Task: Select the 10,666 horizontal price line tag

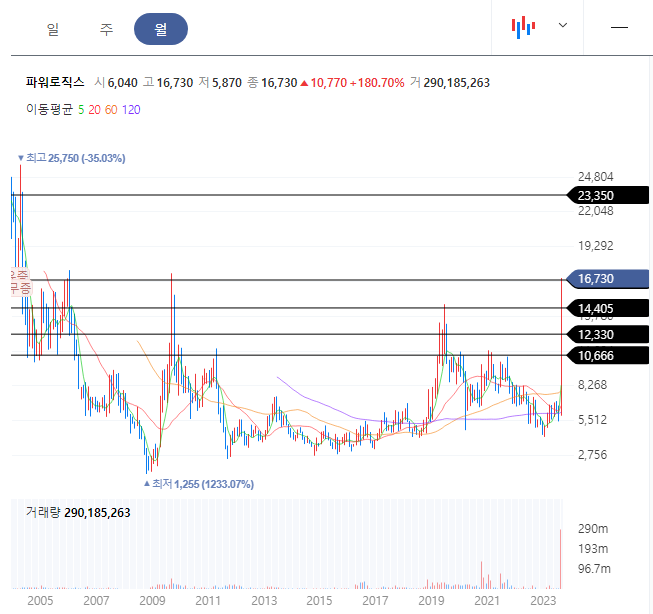Action: 608,356
